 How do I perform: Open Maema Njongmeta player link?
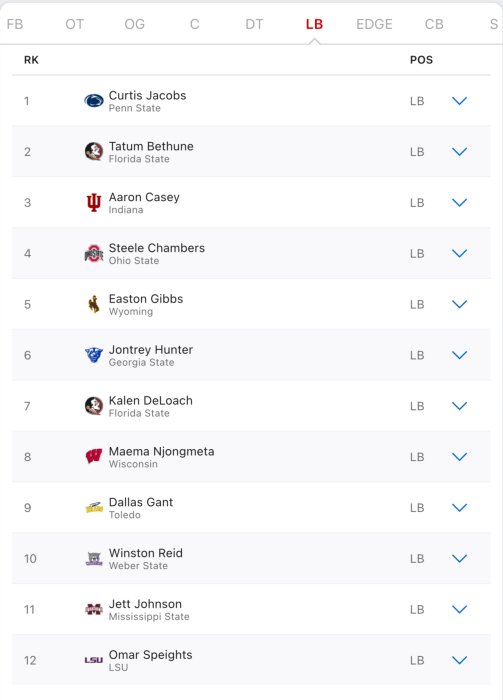click(162, 451)
